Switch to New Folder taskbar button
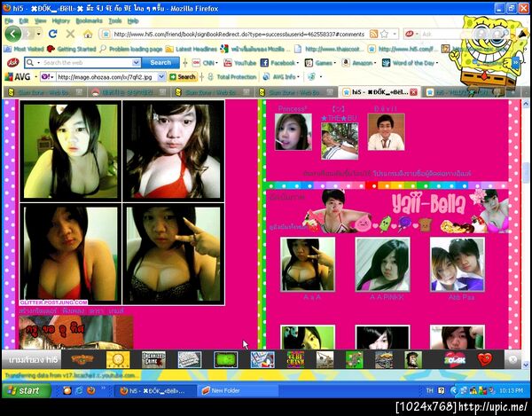 point(238,390)
